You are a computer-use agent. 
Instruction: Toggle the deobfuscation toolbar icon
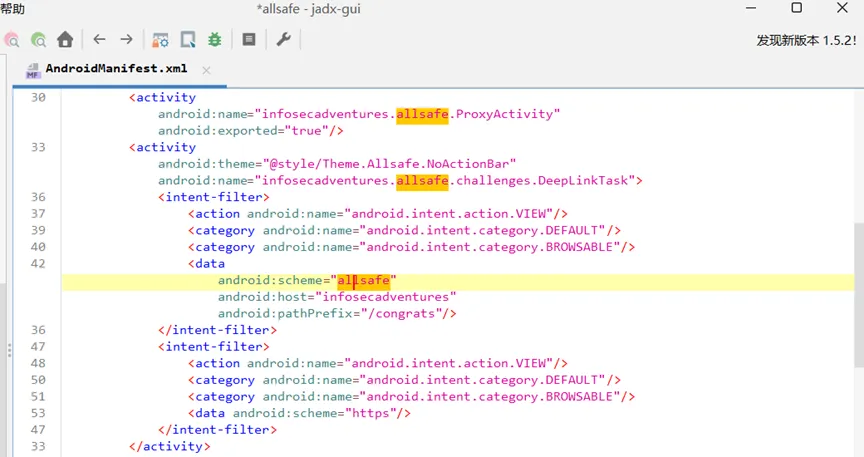point(160,40)
